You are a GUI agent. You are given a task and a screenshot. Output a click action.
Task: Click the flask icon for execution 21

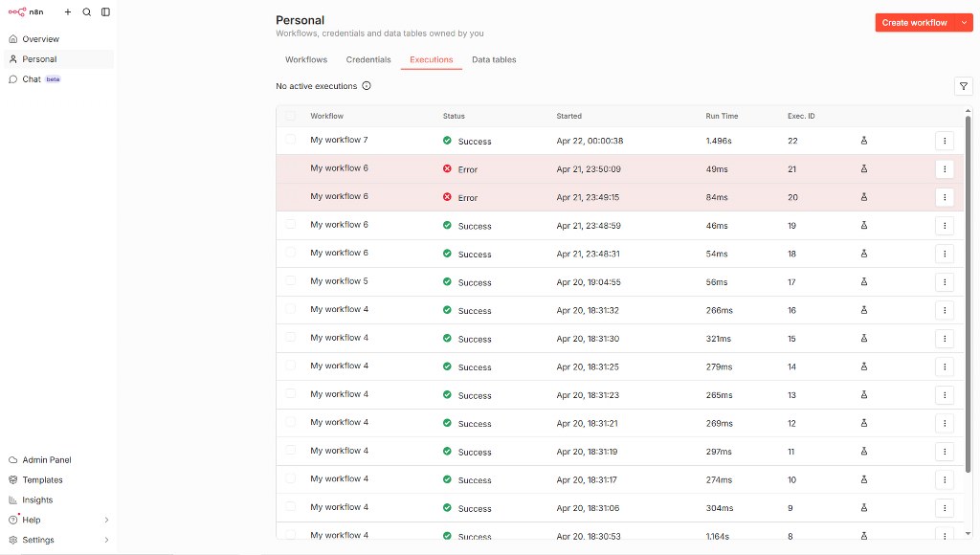coord(864,168)
